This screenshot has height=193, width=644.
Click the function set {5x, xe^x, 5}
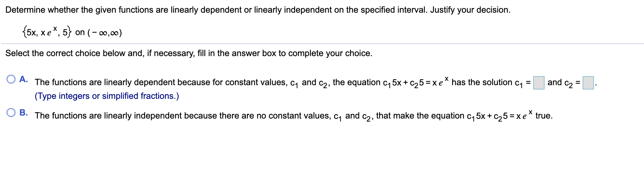pos(47,32)
